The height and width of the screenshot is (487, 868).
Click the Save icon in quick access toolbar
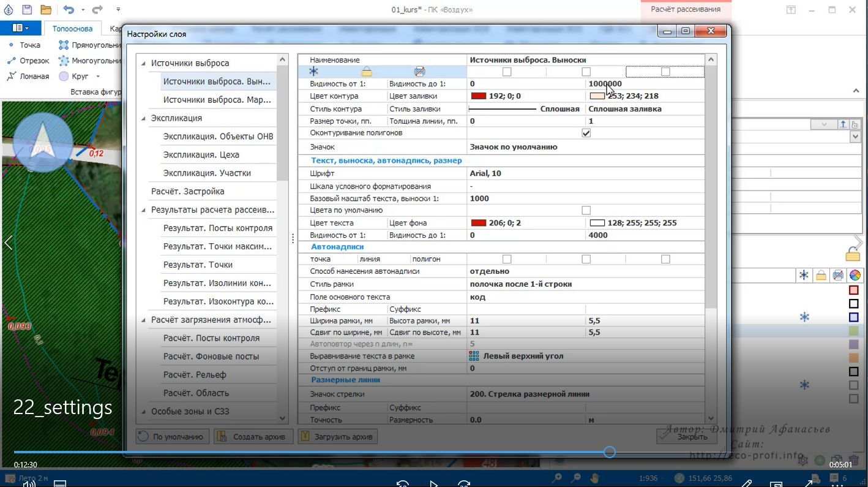click(27, 9)
